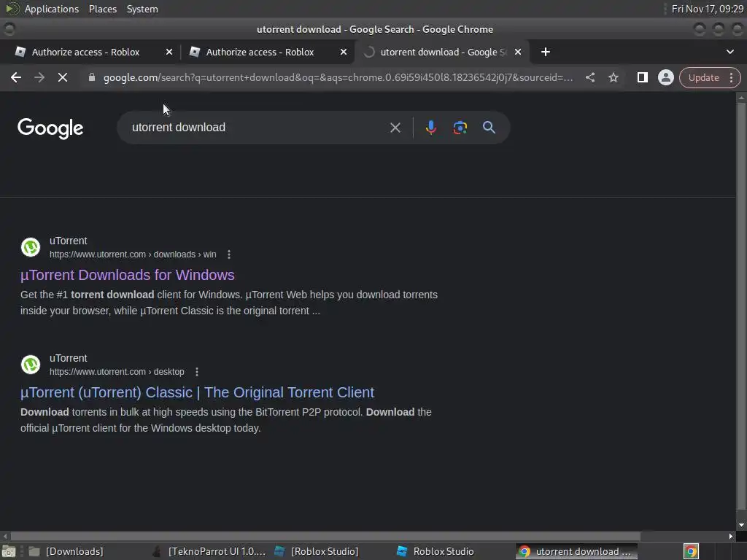Open the Downloads taskbar window
Viewport: 747px width, 560px height.
[66, 551]
